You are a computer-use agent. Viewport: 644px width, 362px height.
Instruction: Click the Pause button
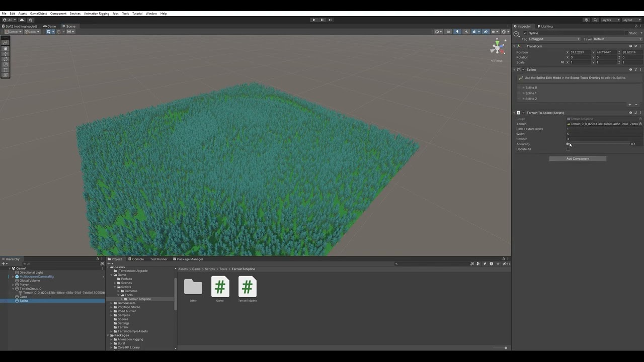322,20
